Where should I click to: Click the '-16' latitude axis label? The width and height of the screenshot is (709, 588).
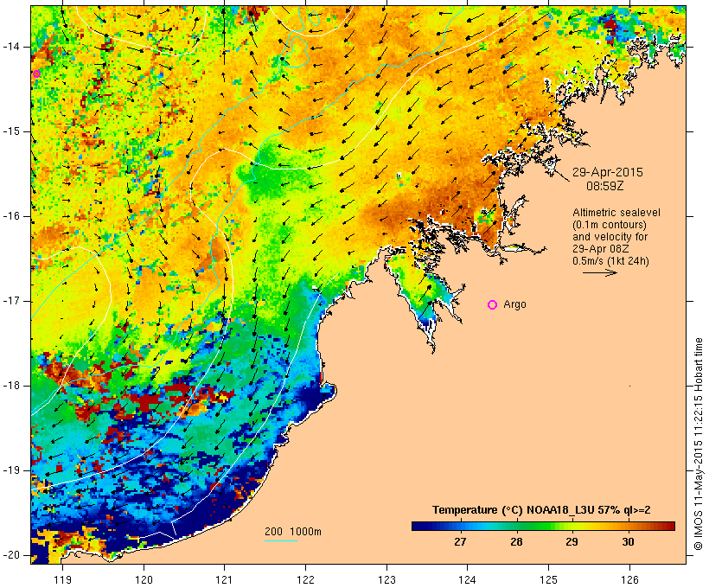(10, 216)
